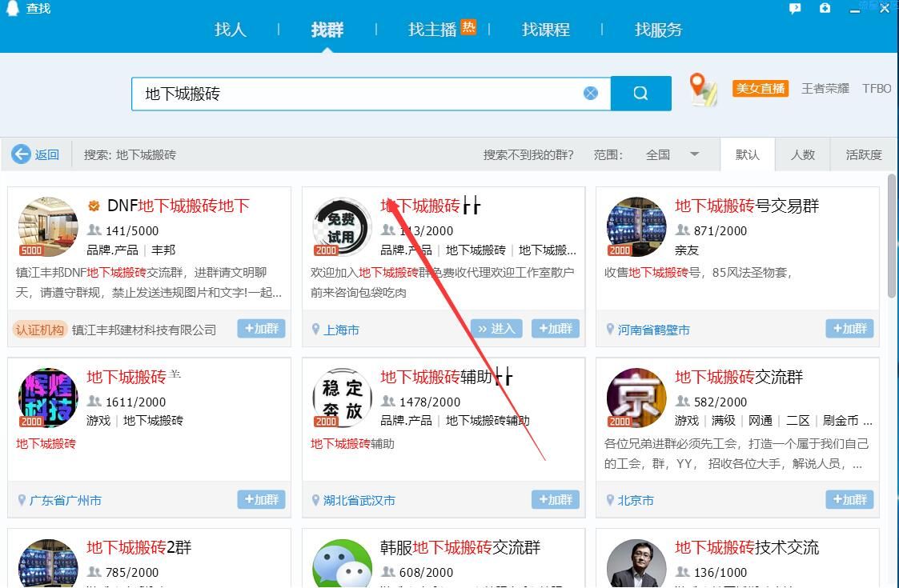Click the 刷金币 tag in 交流群 card
Screen dimensions: 899x588
coord(841,421)
